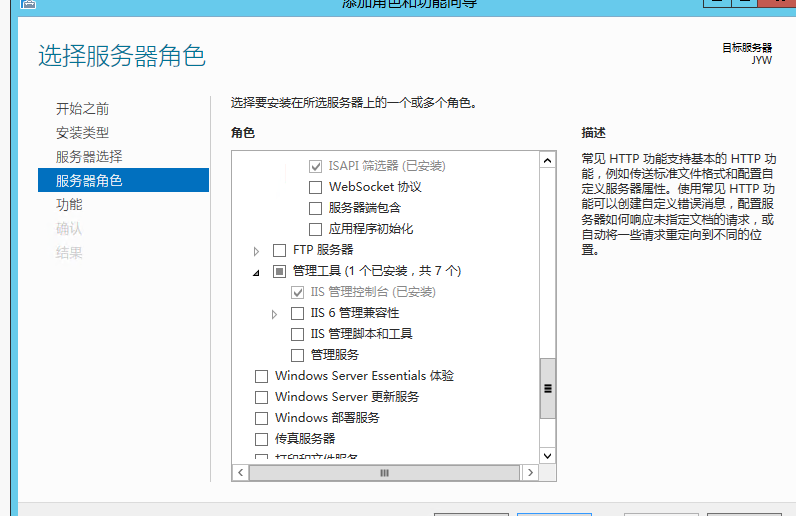
Task: Click the horizontal scrollbar left arrow
Action: click(x=240, y=471)
